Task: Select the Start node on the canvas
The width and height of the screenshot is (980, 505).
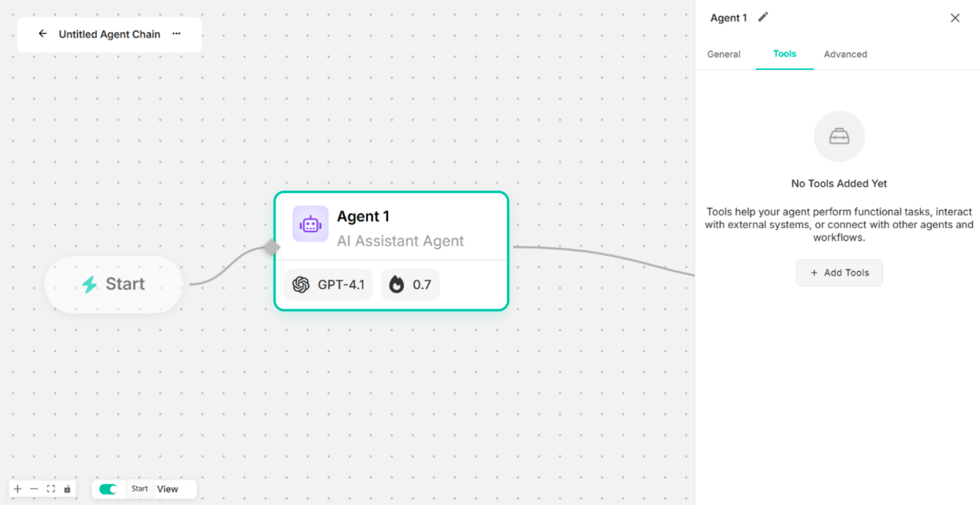Action: 113,284
